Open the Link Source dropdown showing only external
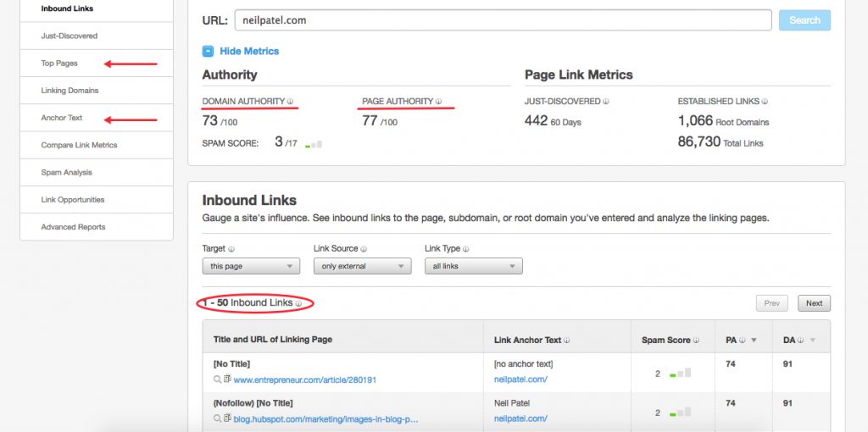The image size is (868, 432). [362, 266]
